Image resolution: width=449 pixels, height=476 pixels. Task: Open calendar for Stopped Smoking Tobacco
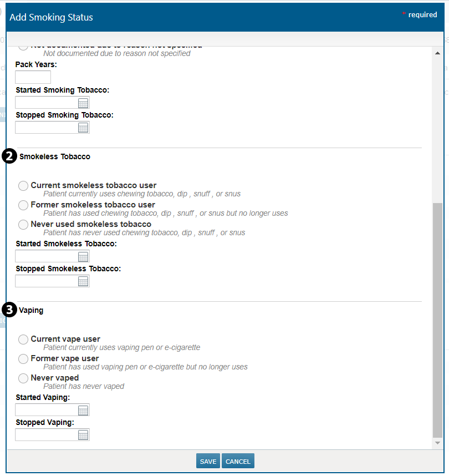(83, 128)
